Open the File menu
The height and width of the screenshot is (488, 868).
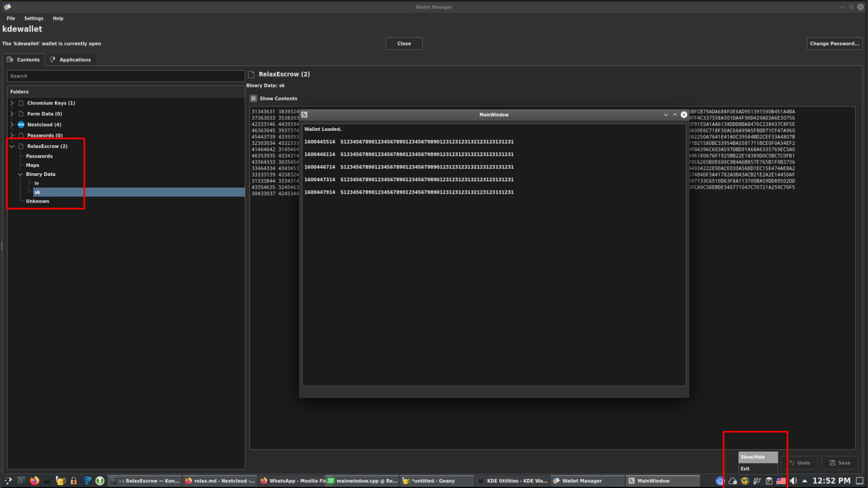coord(11,18)
